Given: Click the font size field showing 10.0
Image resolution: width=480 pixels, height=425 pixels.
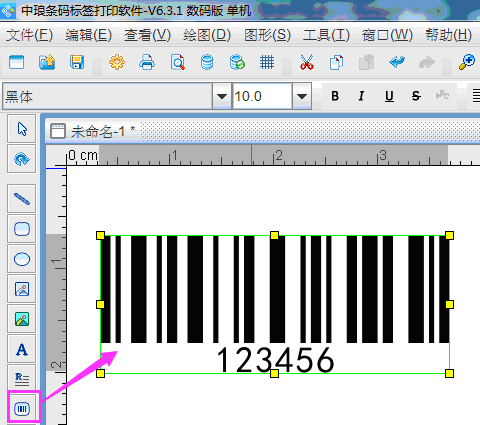Looking at the screenshot, I should pyautogui.click(x=262, y=96).
